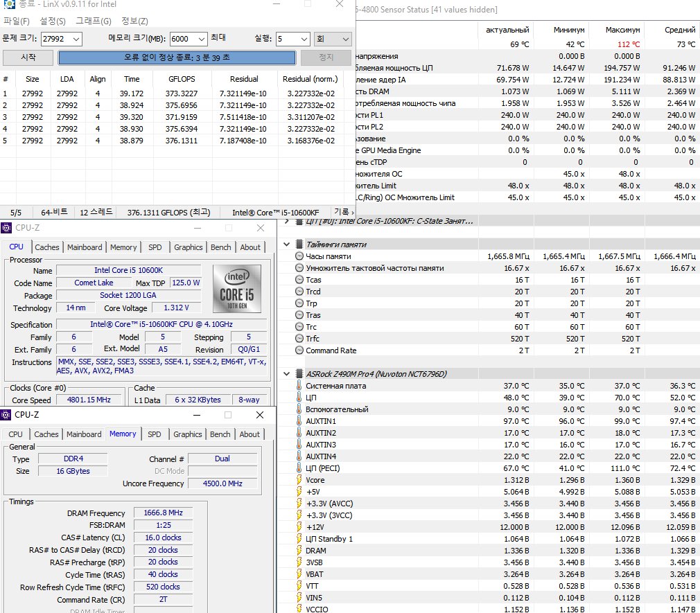Click clock icon beside Trcd row
Viewport: 700px width, 613px height.
pyautogui.click(x=299, y=292)
